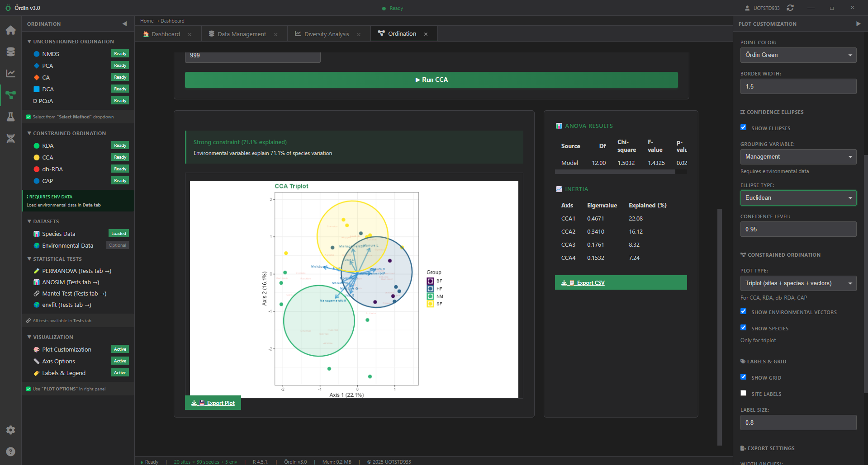Uncheck the Show Ellipses checkbox

tap(743, 127)
